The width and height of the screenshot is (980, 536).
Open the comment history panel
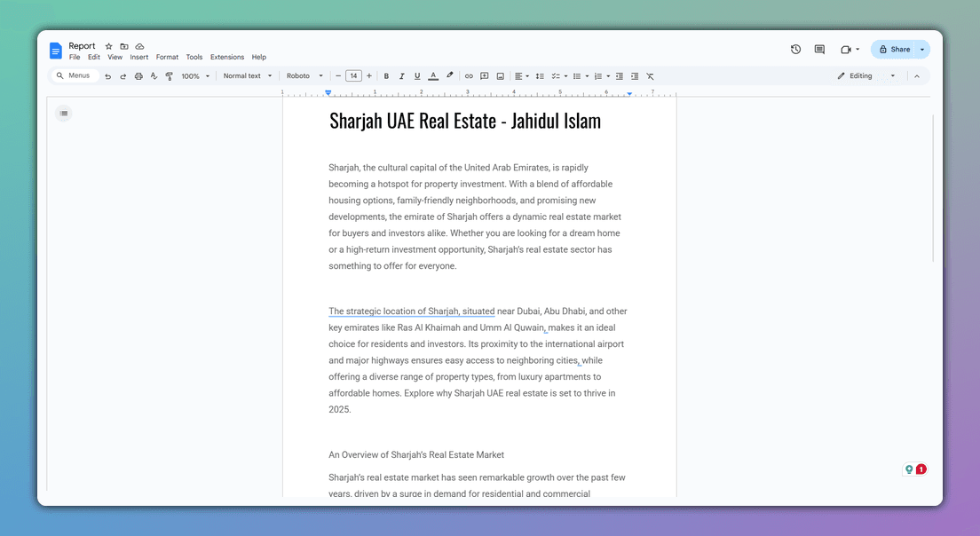(x=818, y=49)
